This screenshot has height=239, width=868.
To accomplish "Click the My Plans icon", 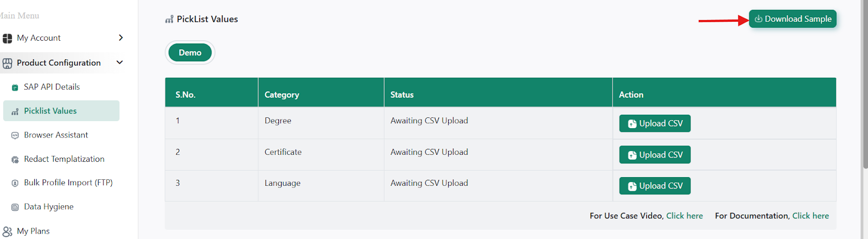I will pyautogui.click(x=7, y=231).
